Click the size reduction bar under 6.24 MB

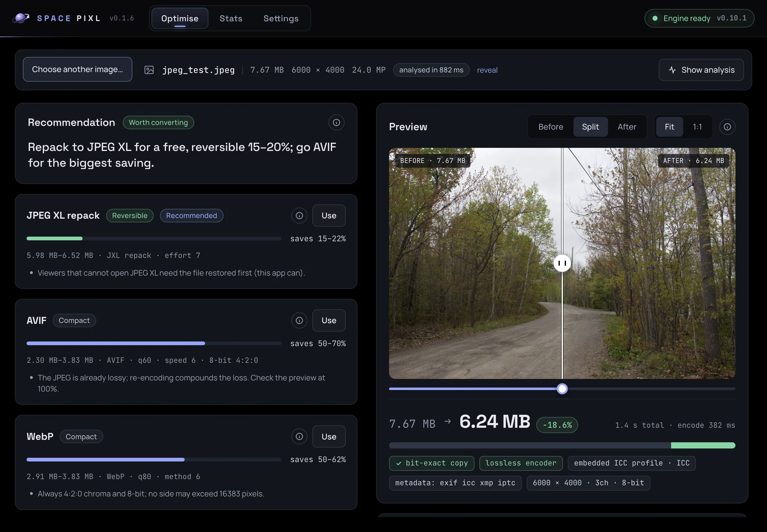(x=562, y=445)
